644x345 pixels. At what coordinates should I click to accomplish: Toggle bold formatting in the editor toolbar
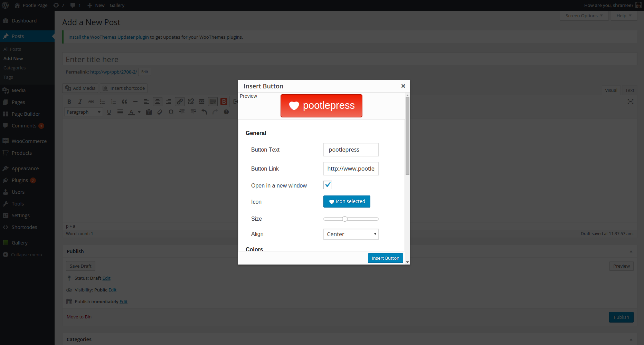pos(69,102)
